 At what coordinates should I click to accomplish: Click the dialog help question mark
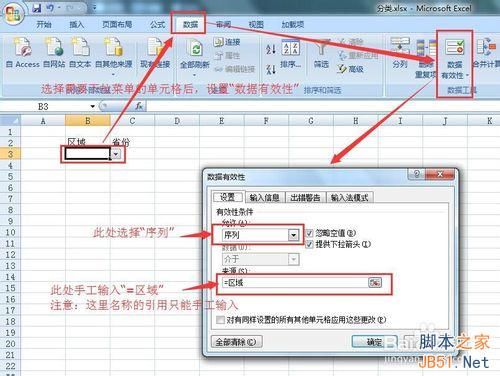tap(417, 174)
